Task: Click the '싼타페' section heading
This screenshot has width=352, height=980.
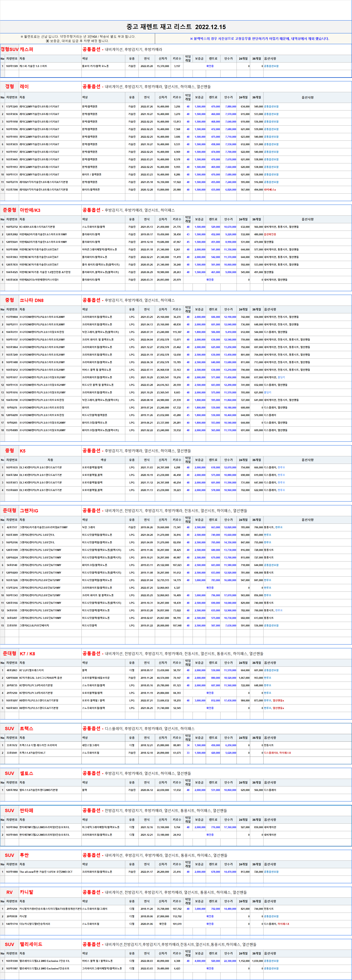Action: tap(27, 810)
